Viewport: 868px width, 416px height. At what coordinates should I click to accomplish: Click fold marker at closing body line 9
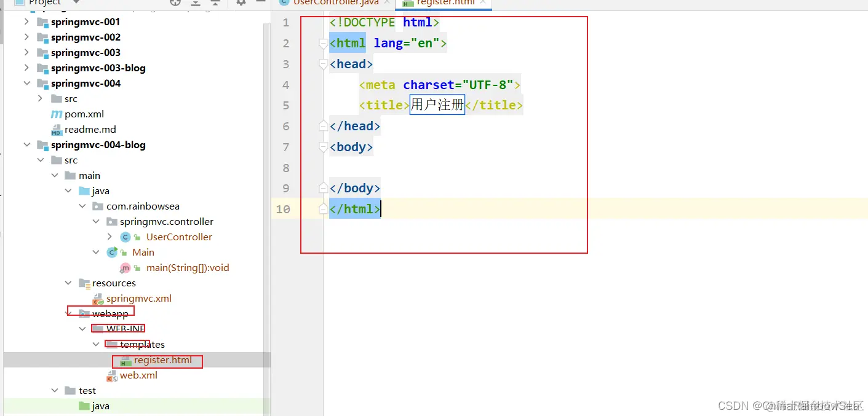[323, 188]
